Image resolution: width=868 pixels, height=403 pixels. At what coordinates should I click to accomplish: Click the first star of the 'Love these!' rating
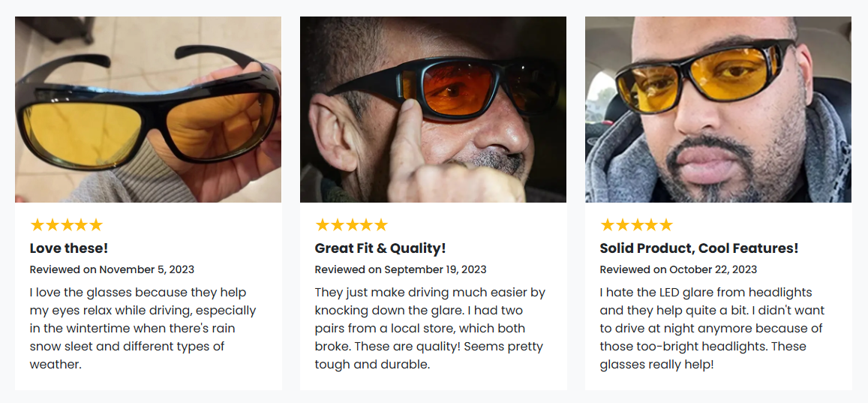[37, 225]
